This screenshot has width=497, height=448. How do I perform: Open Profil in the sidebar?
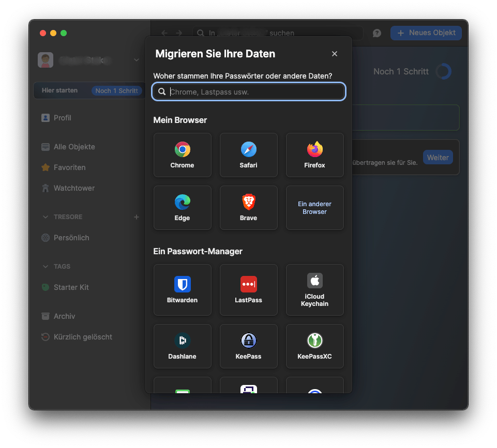click(x=56, y=118)
